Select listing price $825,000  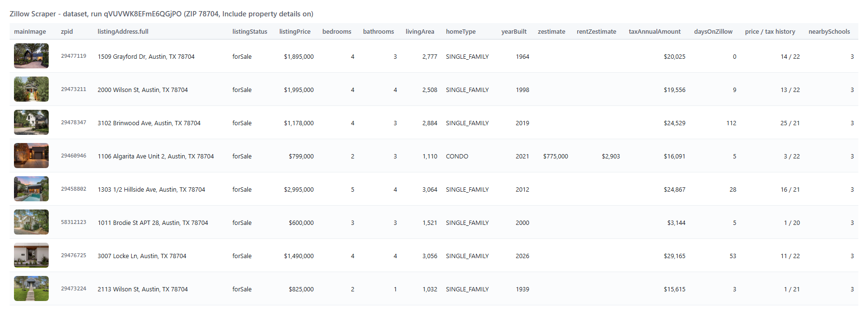tap(301, 289)
